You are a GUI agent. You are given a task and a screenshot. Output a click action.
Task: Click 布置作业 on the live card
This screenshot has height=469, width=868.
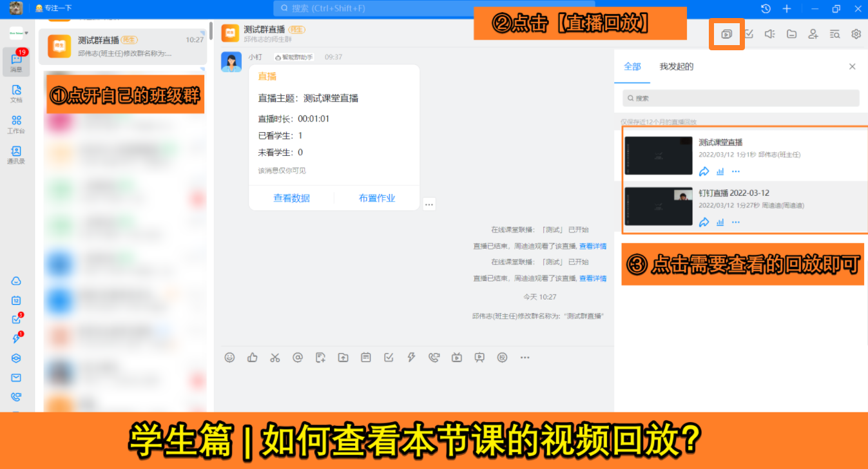point(377,198)
